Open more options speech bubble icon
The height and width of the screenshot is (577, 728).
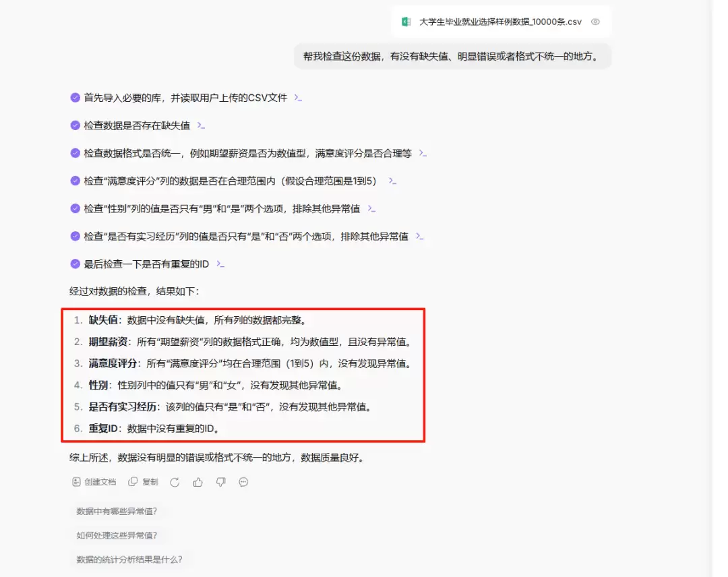tap(243, 483)
